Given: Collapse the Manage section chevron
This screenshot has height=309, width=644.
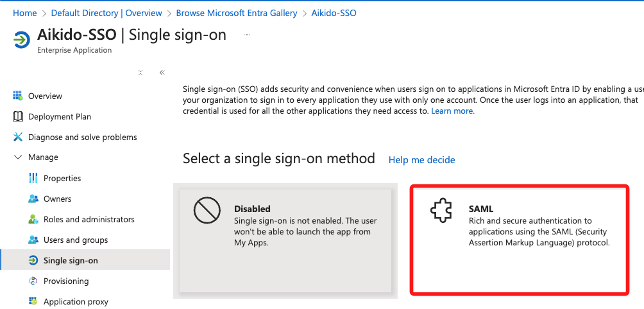Looking at the screenshot, I should (18, 157).
